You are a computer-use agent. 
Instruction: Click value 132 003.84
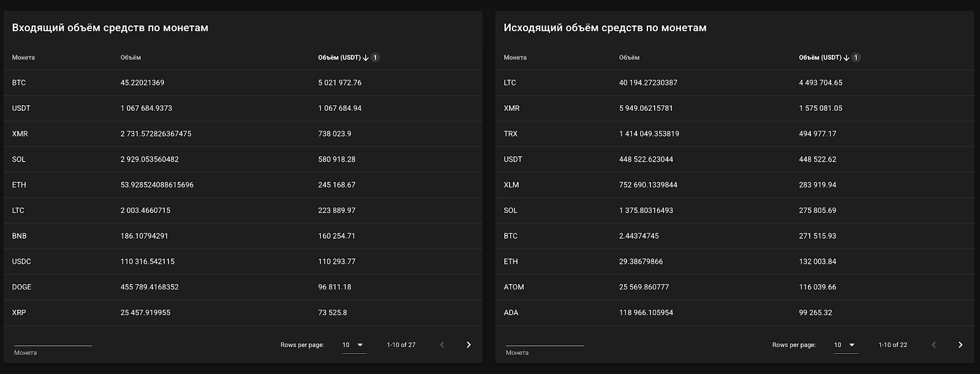coord(818,261)
